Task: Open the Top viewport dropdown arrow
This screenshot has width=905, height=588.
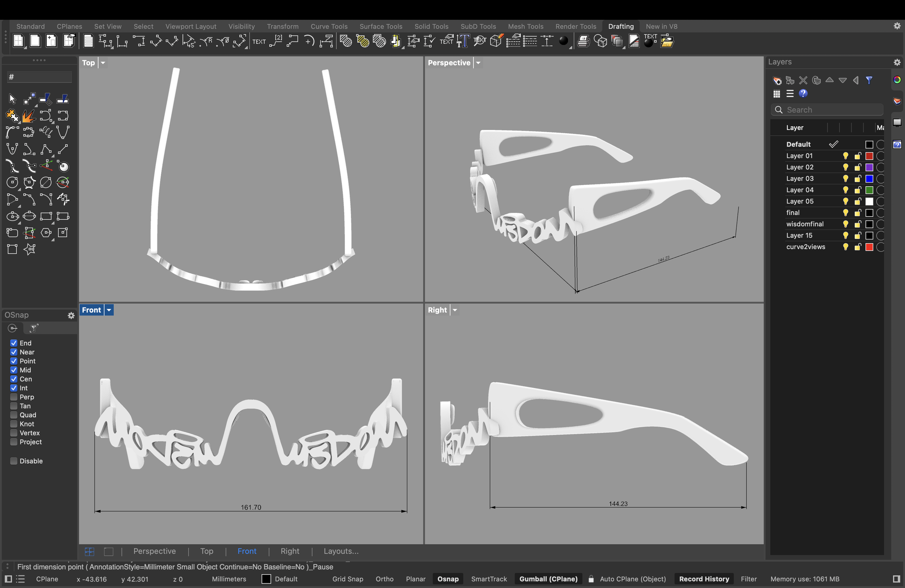Action: click(x=103, y=63)
